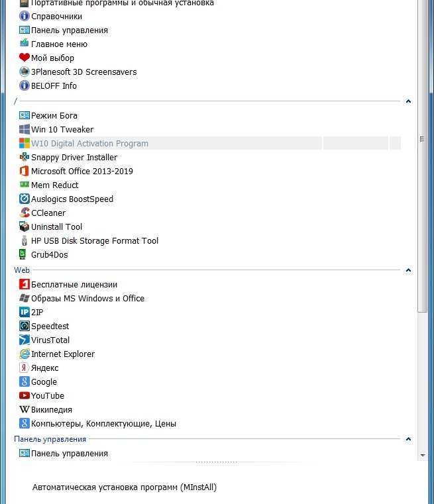Select the HP USB Disk Storage Format Tool text
The image size is (434, 504).
point(95,241)
